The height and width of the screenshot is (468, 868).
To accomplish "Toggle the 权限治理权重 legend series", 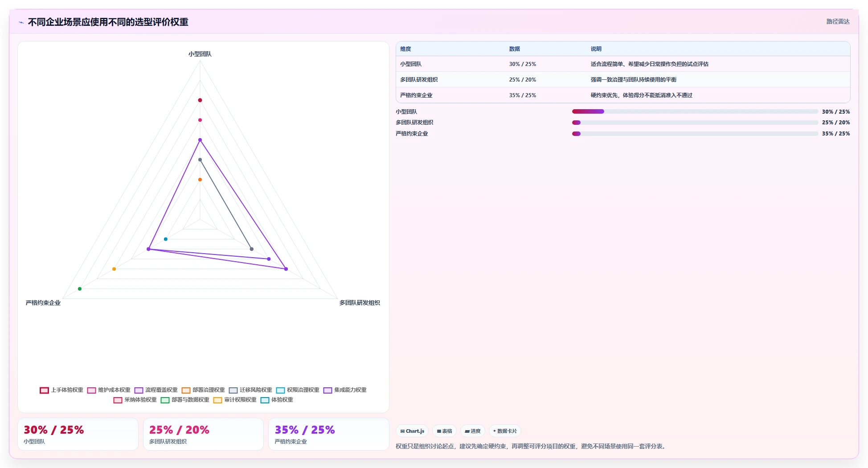I will [x=298, y=390].
